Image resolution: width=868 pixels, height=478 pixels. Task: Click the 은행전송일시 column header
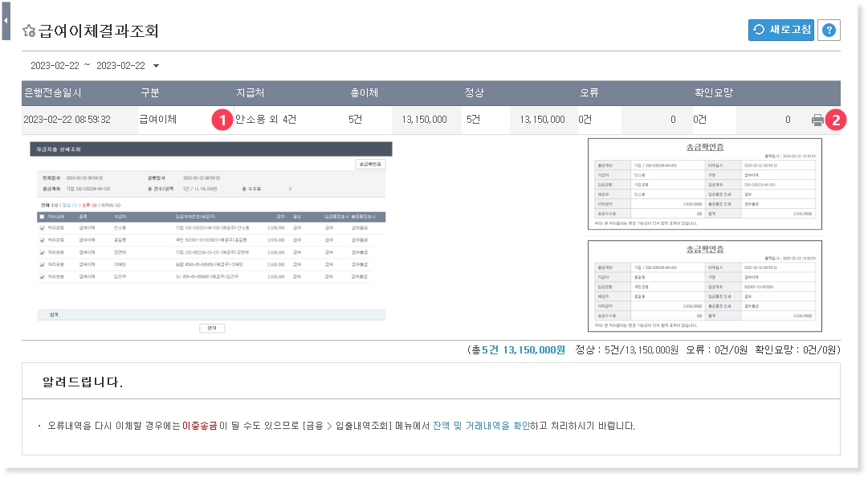(x=54, y=93)
